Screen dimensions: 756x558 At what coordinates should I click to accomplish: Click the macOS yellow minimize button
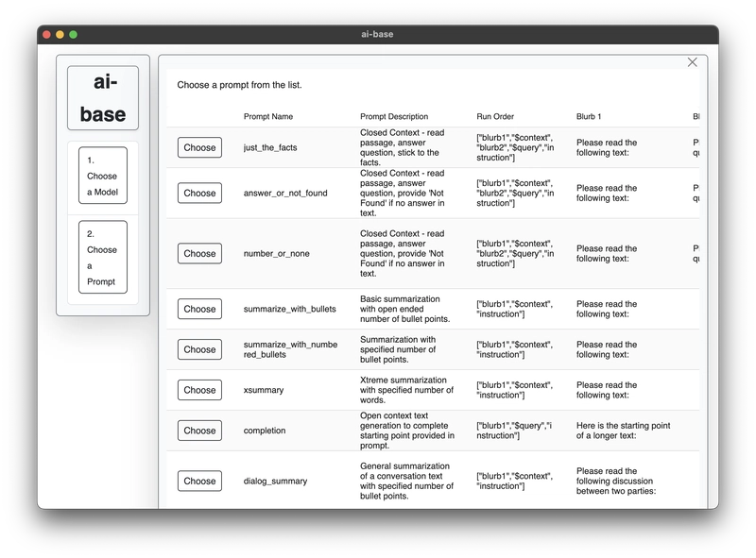pyautogui.click(x=60, y=34)
